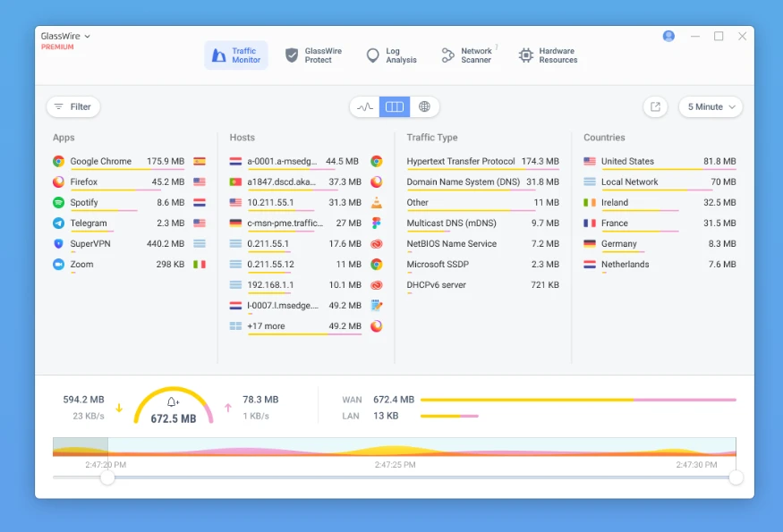Click the left timeline slider handle
The image size is (783, 532).
[x=107, y=477]
